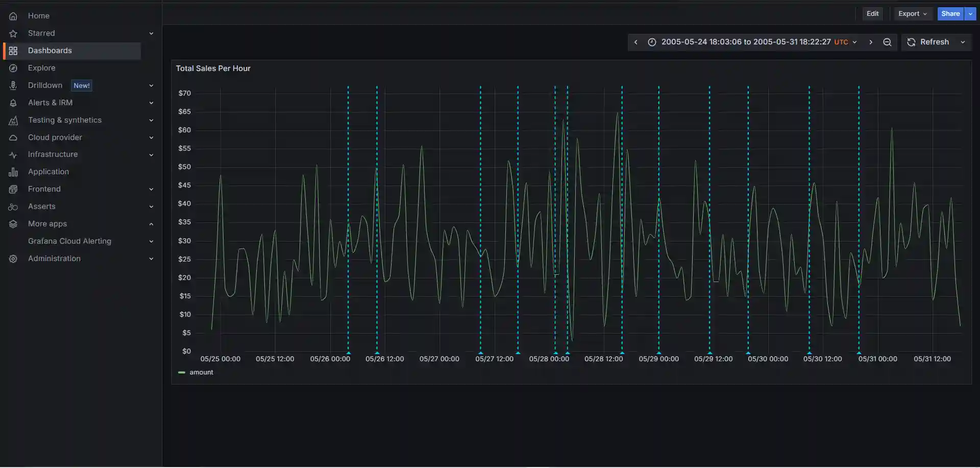
Task: Click the $0 y-axis label
Action: (x=186, y=351)
